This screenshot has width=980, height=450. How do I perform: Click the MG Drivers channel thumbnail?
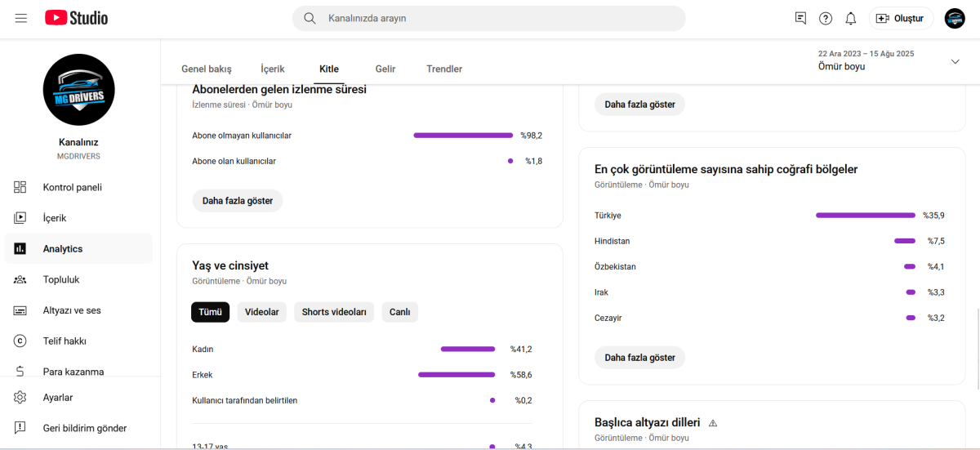coord(78,90)
